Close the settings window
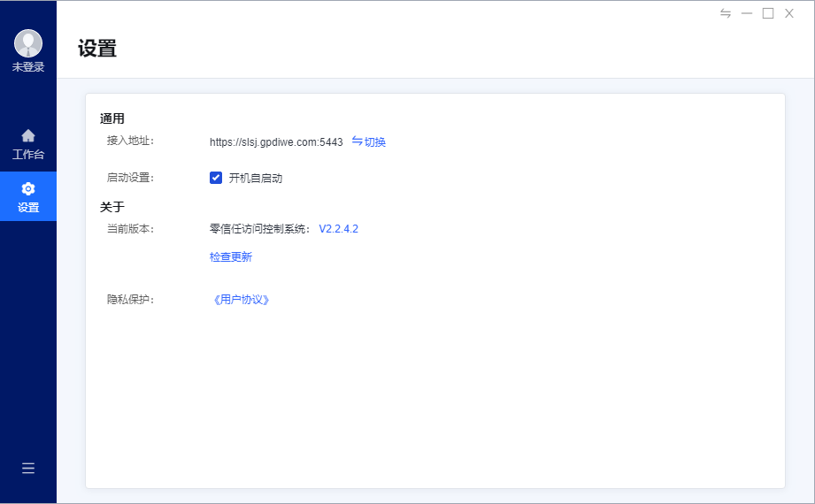Screen dimensions: 815x504 click(789, 13)
